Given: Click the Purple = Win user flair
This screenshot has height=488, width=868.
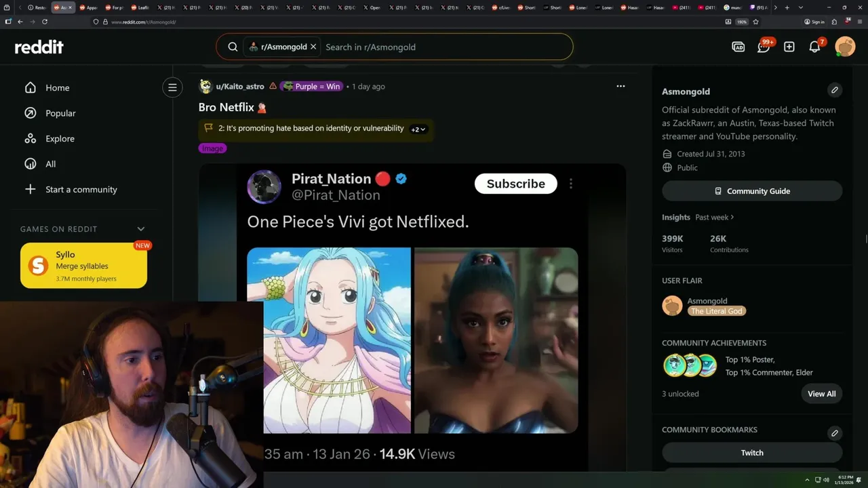Looking at the screenshot, I should point(311,87).
